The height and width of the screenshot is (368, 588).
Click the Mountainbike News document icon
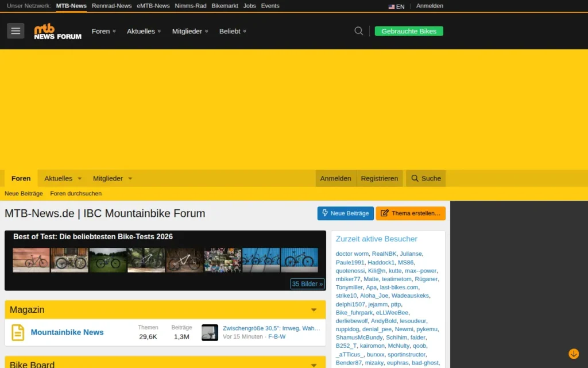pyautogui.click(x=18, y=332)
